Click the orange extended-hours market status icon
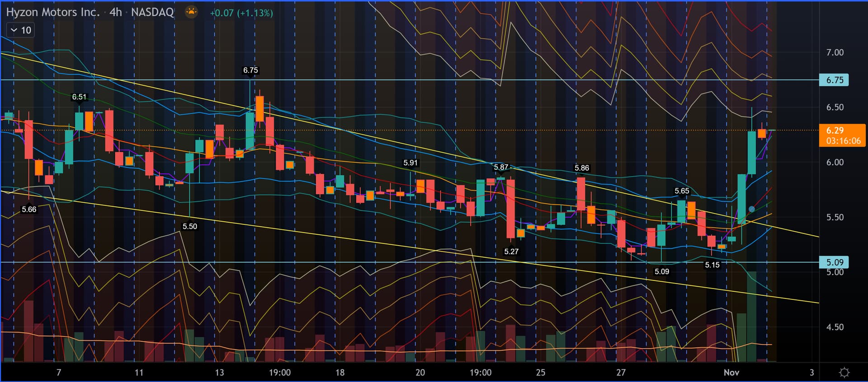Viewport: 868px width, 382px height. [192, 12]
